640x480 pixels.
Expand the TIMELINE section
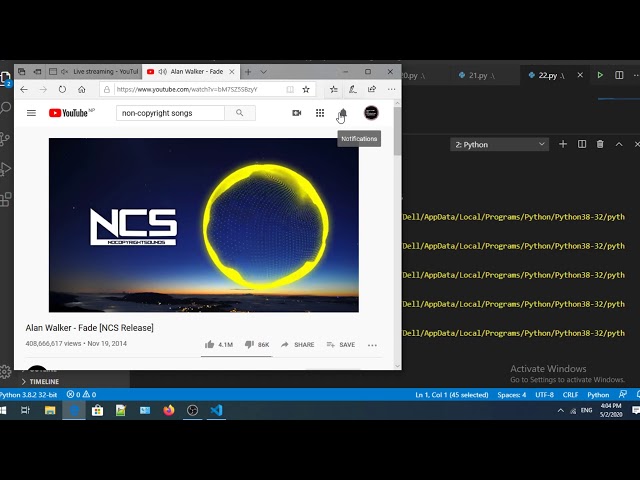click(x=40, y=382)
